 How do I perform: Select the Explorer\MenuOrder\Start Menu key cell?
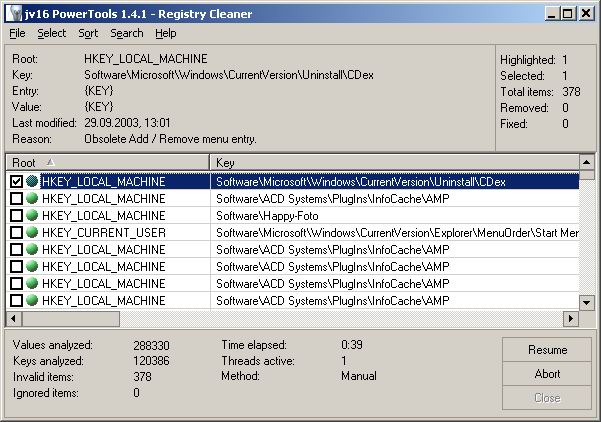pos(394,232)
